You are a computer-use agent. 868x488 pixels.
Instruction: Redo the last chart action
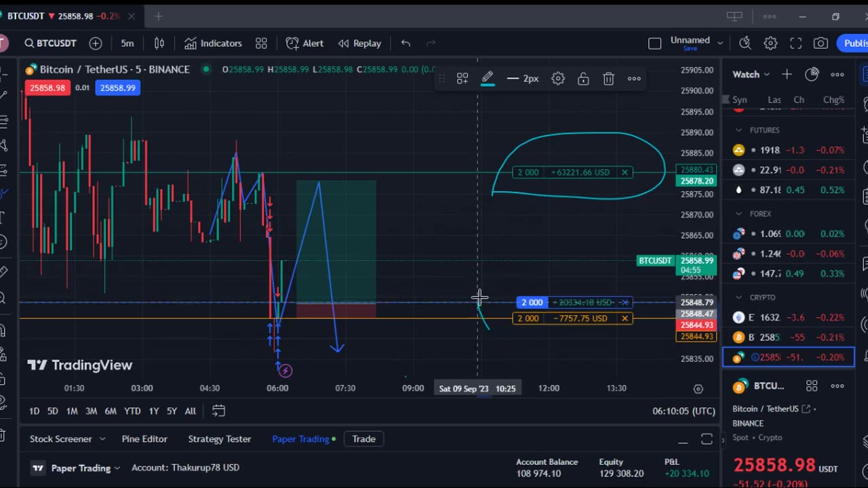(431, 43)
